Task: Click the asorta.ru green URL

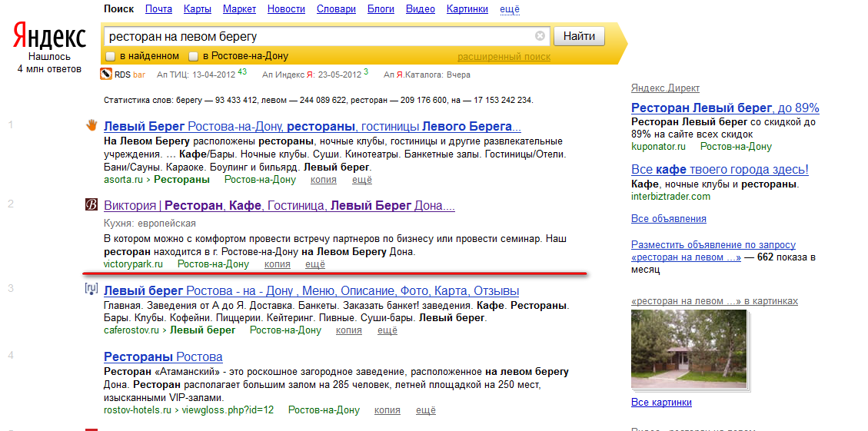Action: point(124,180)
